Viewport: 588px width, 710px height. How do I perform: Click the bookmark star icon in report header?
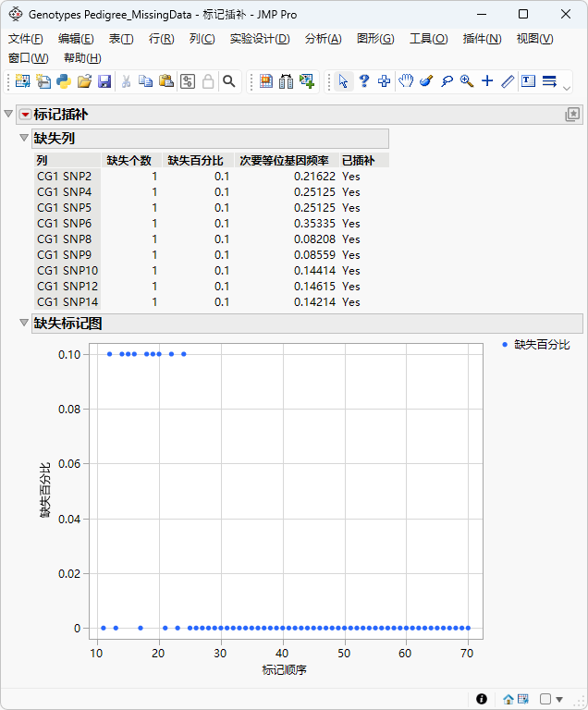click(572, 115)
